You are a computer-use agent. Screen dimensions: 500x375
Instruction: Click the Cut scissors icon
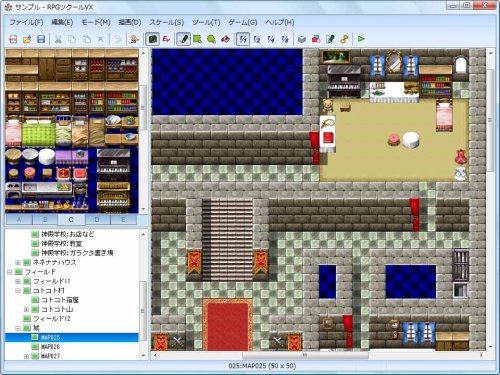tap(58, 39)
